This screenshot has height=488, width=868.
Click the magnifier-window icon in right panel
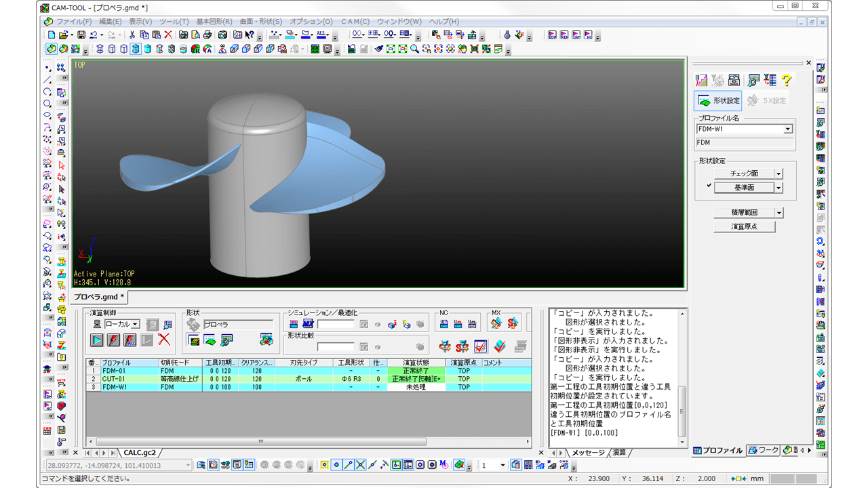pos(753,80)
